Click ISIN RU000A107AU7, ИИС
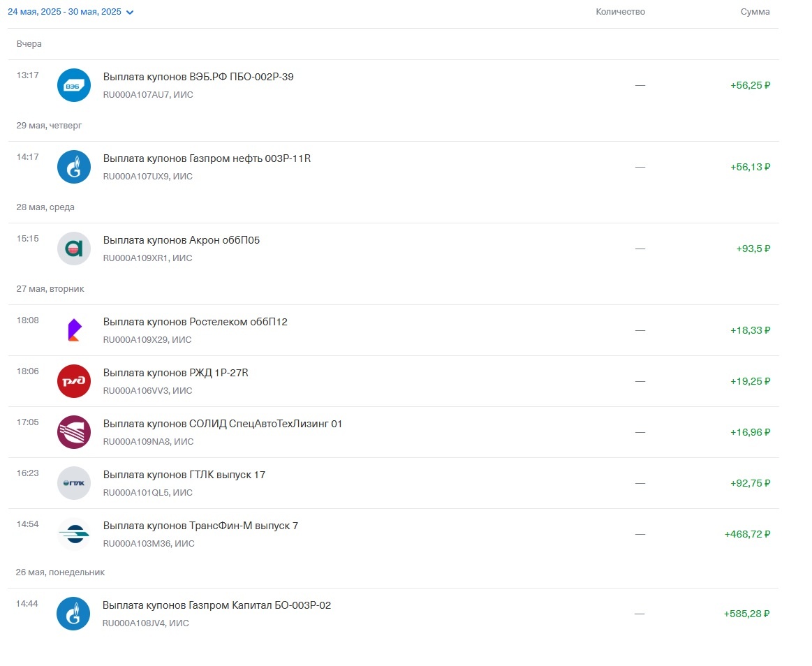The height and width of the screenshot is (666, 812). coord(148,95)
